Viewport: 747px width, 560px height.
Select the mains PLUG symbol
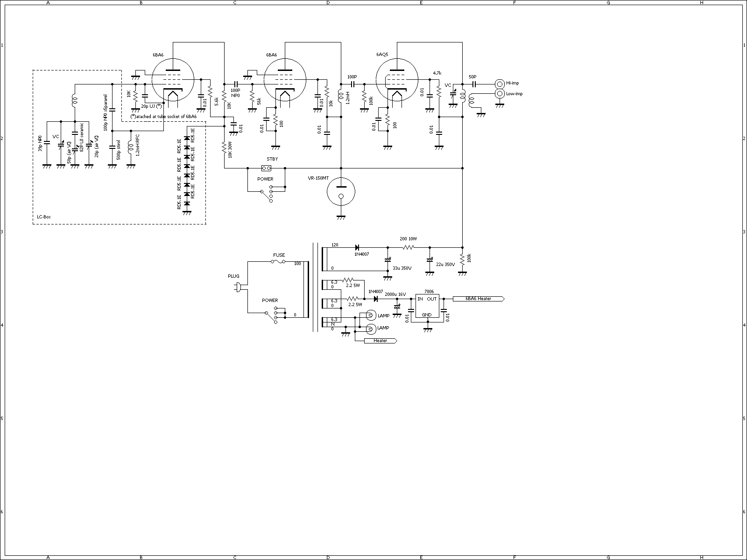tap(238, 287)
